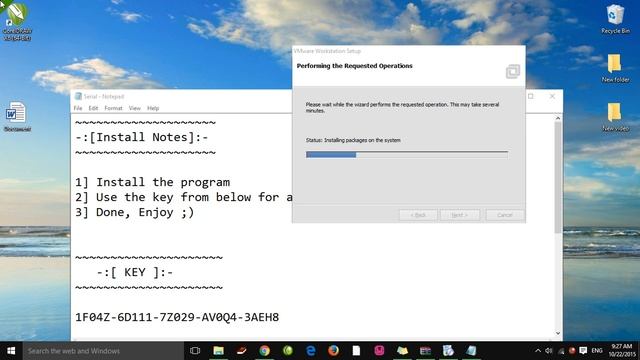Click the Next button in setup wizard
Screen dimensions: 640x360
point(460,215)
